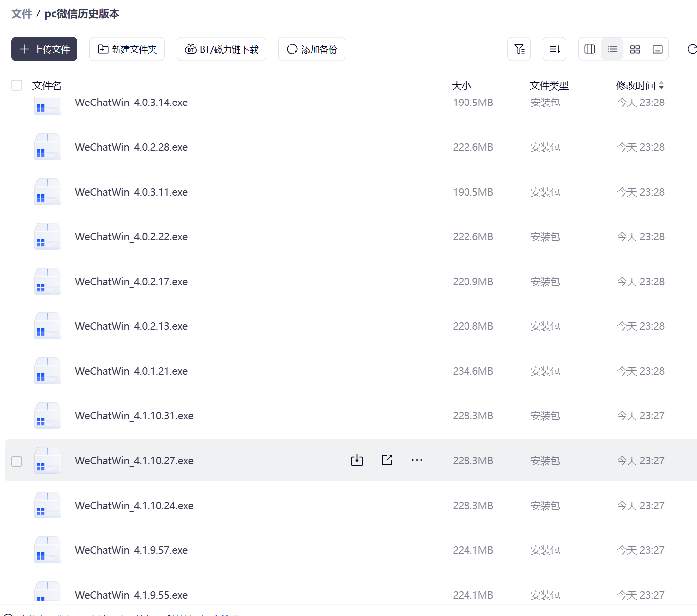Open BT/magnet link download
697x616 pixels.
pos(222,49)
